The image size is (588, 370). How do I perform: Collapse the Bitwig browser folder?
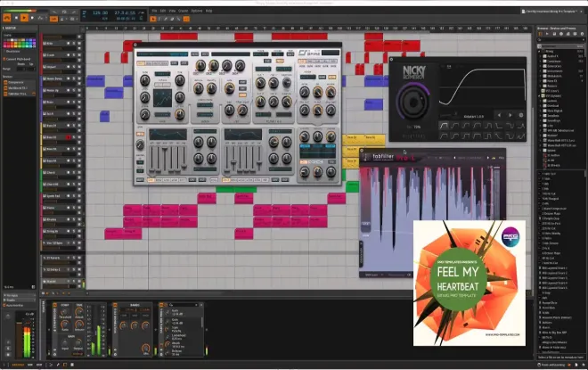(540, 51)
